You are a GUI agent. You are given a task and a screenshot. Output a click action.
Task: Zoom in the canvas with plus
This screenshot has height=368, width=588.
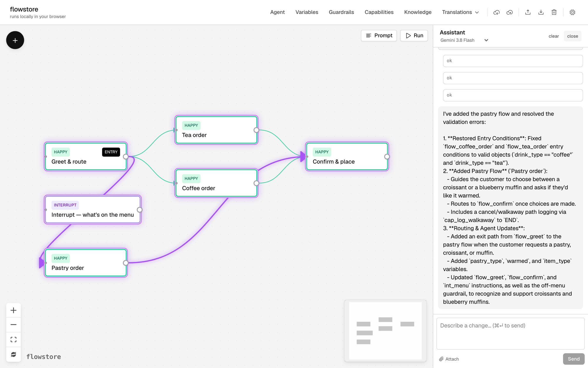pos(14,310)
